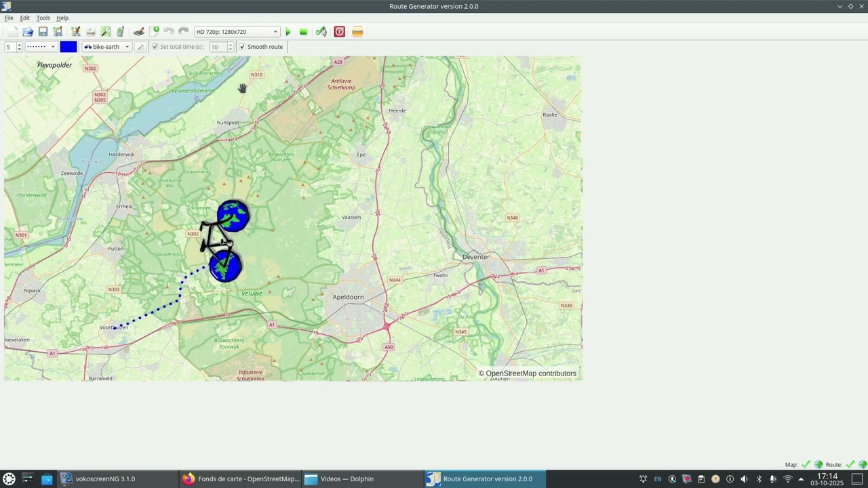The image size is (868, 488).
Task: Open the microphone tray icon
Action: [773, 479]
